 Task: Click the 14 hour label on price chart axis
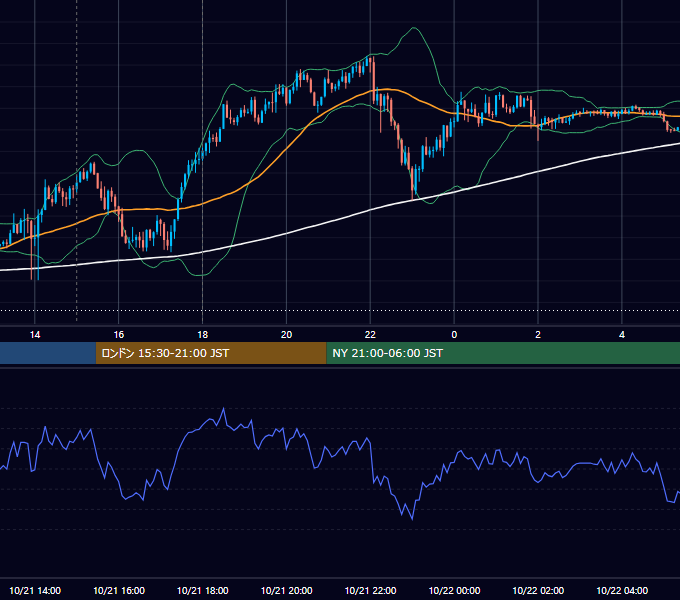(x=35, y=335)
